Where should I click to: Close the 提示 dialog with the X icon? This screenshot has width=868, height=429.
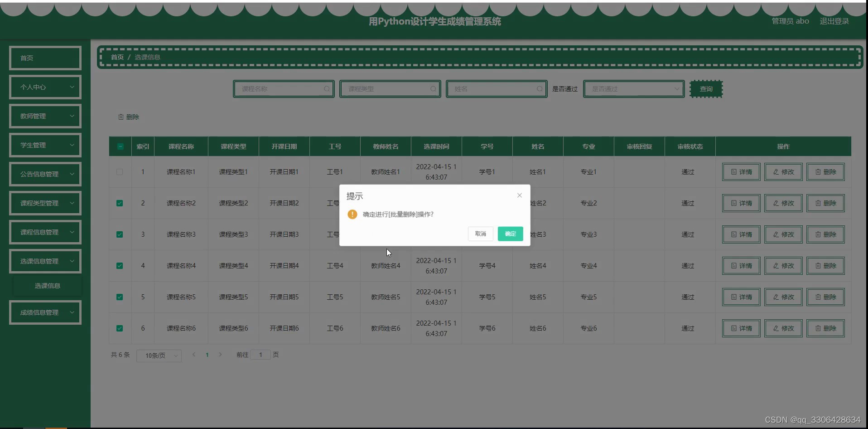pyautogui.click(x=520, y=195)
